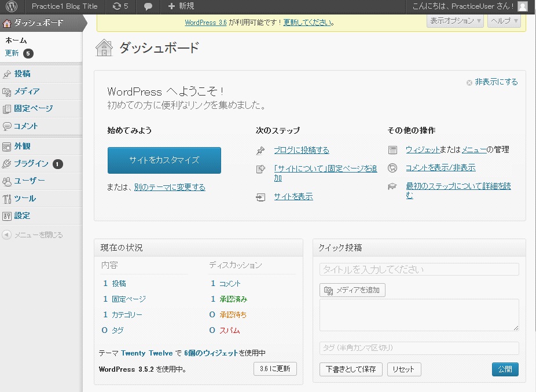Open the ブログに投稿する link
The height and width of the screenshot is (392, 536).
click(x=302, y=150)
